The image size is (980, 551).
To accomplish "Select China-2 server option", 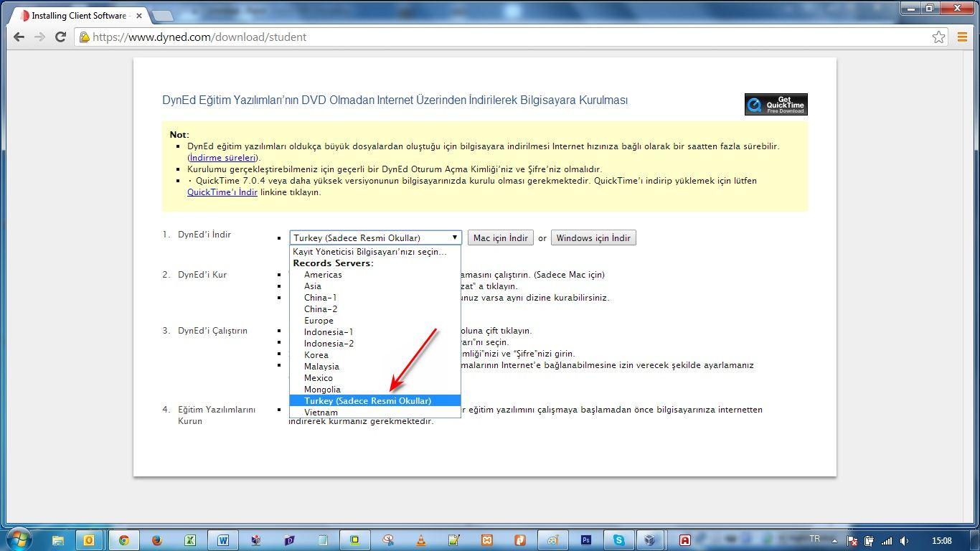I will pos(375,309).
